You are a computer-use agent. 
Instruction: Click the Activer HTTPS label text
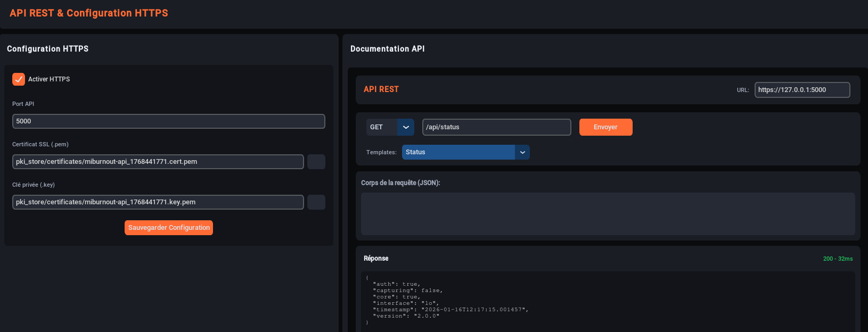(x=49, y=79)
